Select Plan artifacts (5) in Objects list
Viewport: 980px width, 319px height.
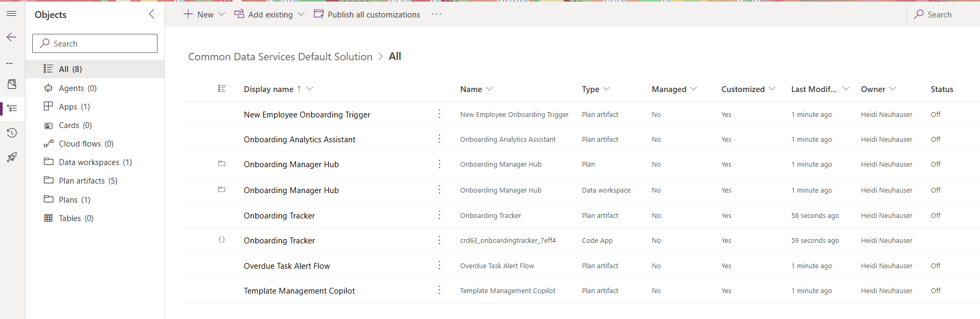(x=88, y=181)
